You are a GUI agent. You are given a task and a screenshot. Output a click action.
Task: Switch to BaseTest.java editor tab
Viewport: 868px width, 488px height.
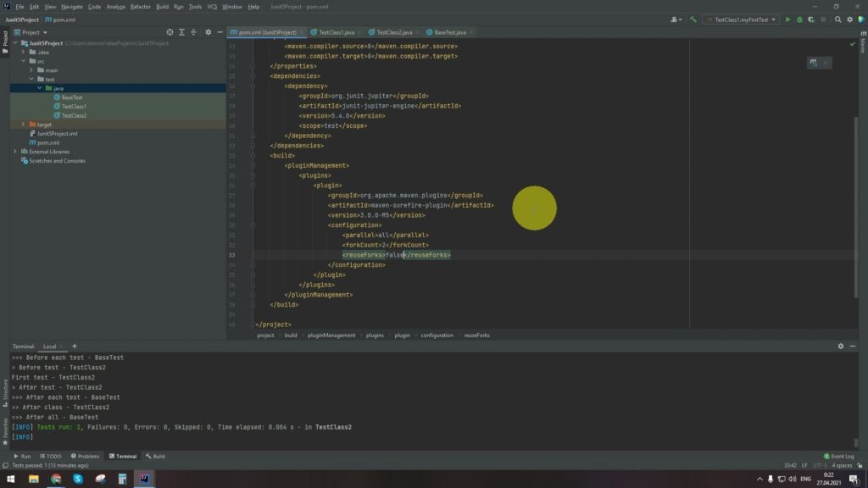coord(449,32)
